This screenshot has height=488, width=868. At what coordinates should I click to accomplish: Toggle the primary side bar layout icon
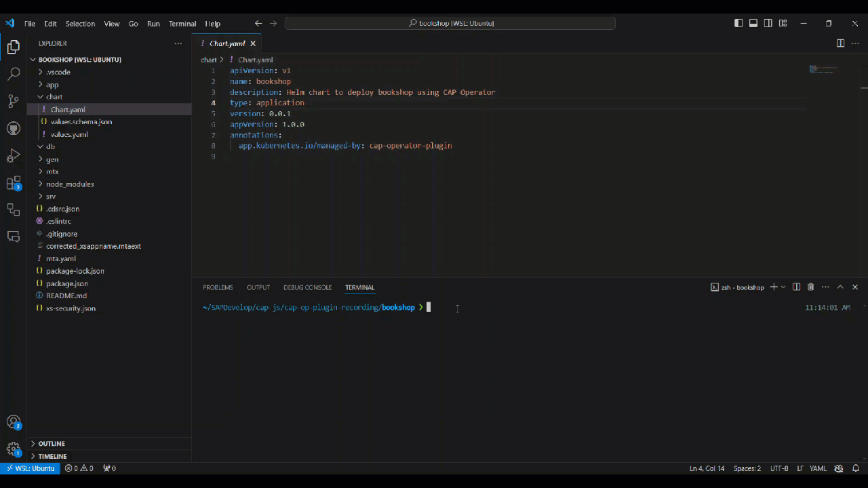click(738, 23)
